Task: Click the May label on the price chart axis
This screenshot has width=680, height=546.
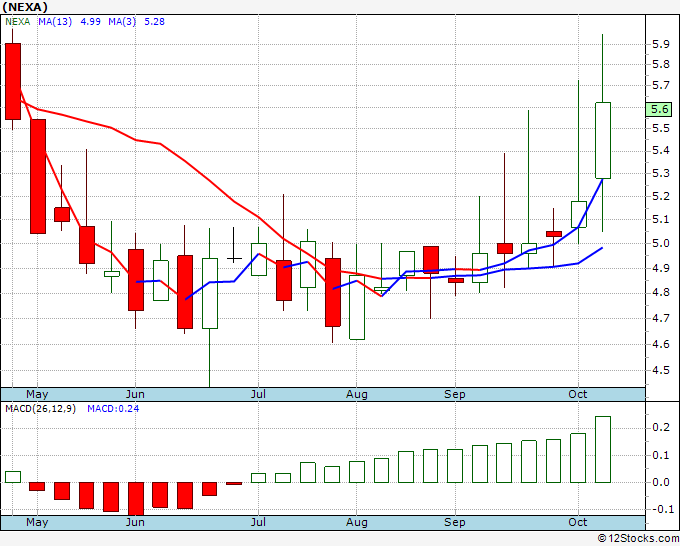Action: click(x=36, y=394)
